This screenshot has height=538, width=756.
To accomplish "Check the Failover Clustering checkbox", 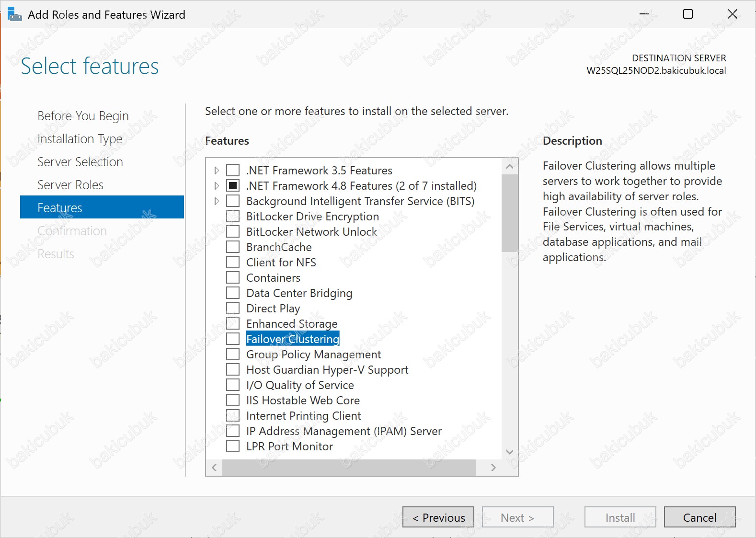I will click(x=233, y=339).
